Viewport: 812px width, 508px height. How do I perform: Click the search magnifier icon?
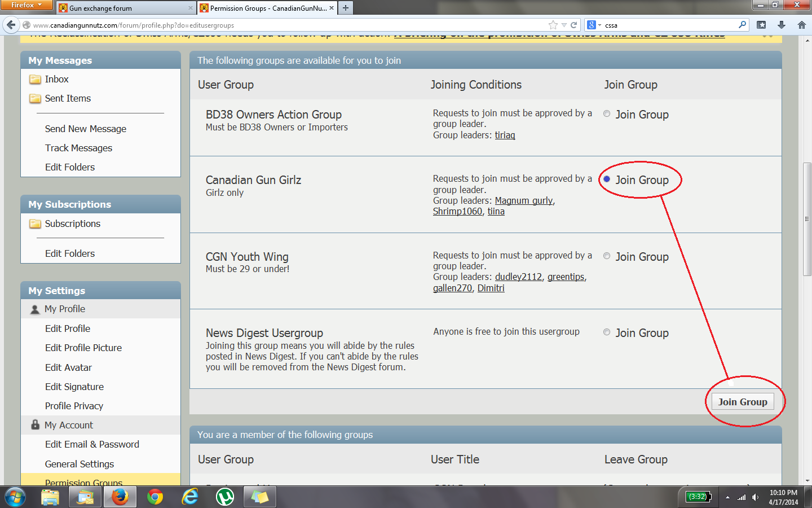pyautogui.click(x=742, y=25)
